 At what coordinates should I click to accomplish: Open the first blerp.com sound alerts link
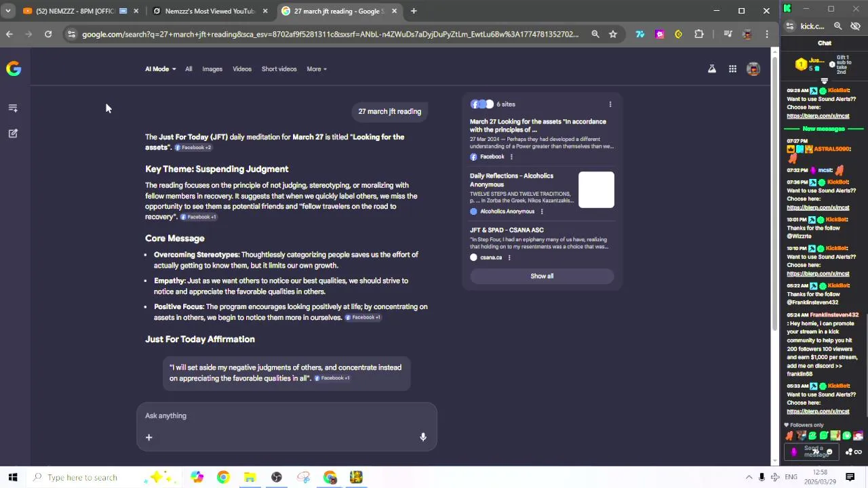[818, 116]
